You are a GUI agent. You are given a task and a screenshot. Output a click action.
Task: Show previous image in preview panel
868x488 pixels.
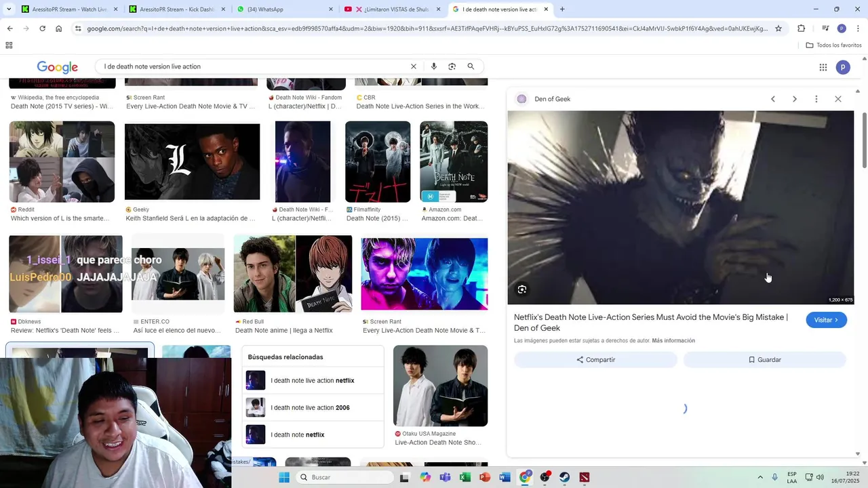point(773,99)
